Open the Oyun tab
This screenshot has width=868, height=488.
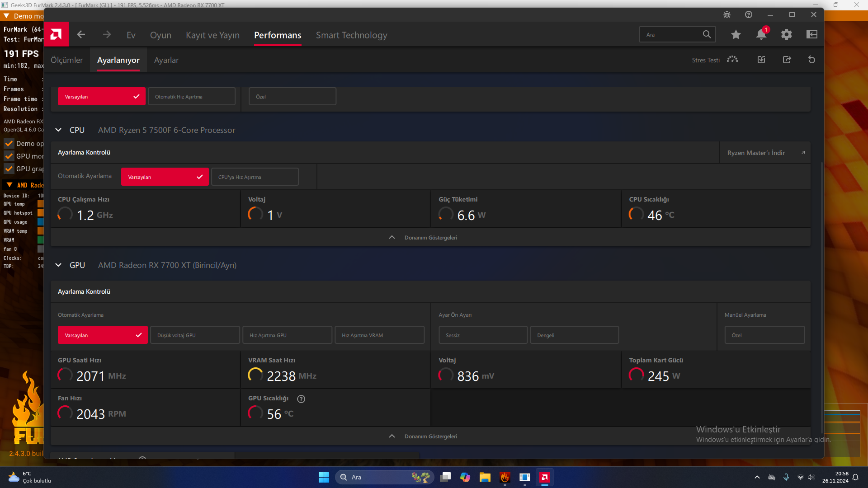[x=160, y=35]
